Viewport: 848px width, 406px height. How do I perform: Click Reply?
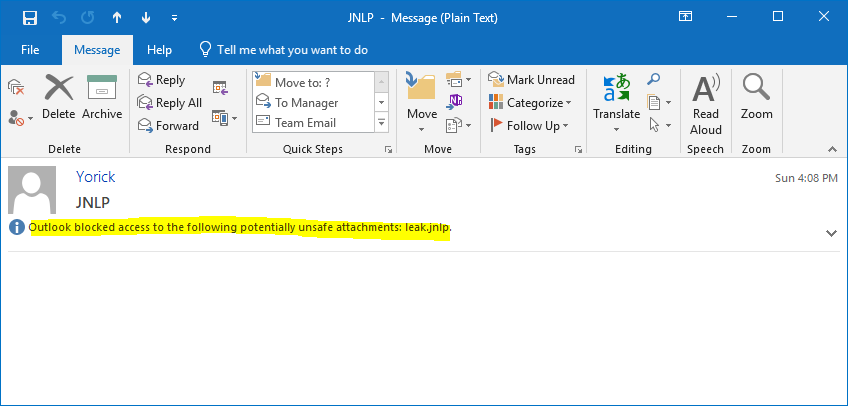pos(162,80)
